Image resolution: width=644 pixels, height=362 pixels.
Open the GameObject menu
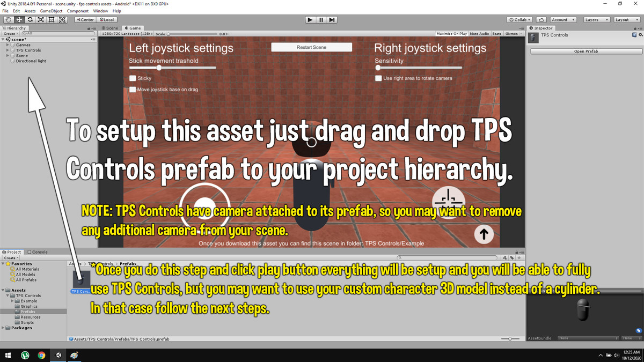point(51,11)
